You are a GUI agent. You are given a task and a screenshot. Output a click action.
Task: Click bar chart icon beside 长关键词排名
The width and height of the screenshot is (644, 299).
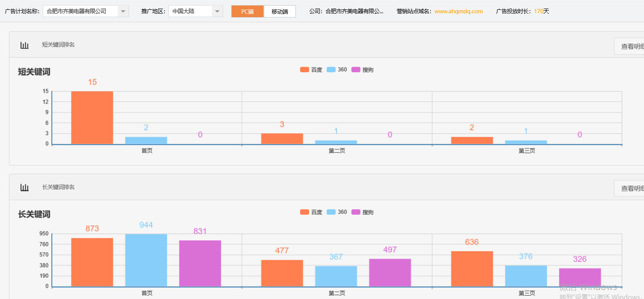(x=24, y=187)
